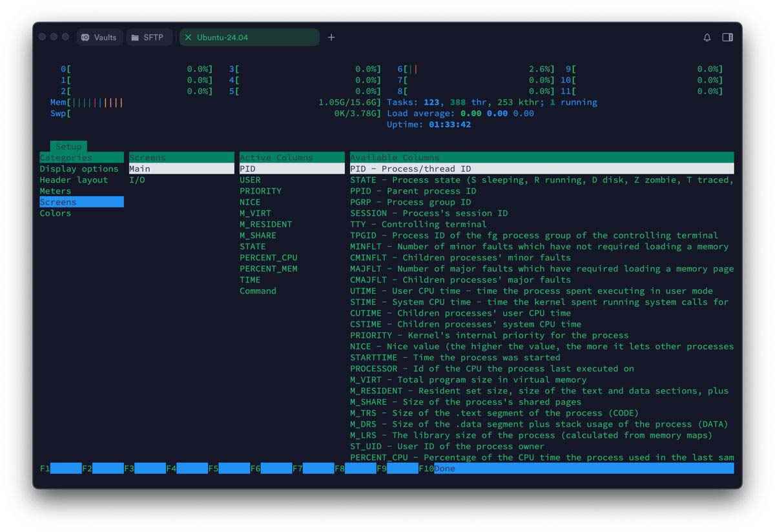Select the CMAJFLT children's major faults row
Image resolution: width=775 pixels, height=532 pixels.
pyautogui.click(x=542, y=280)
